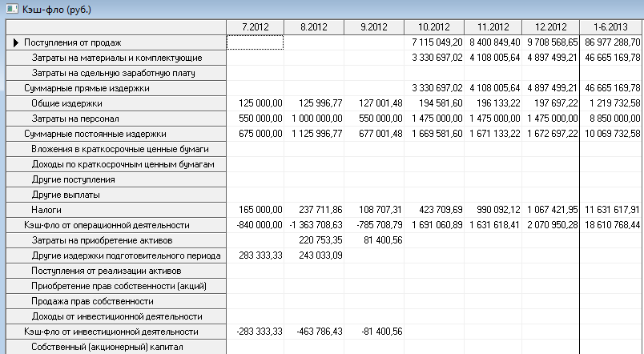Click general costs value 127 001,48
The width and height of the screenshot is (644, 354).
coord(380,103)
